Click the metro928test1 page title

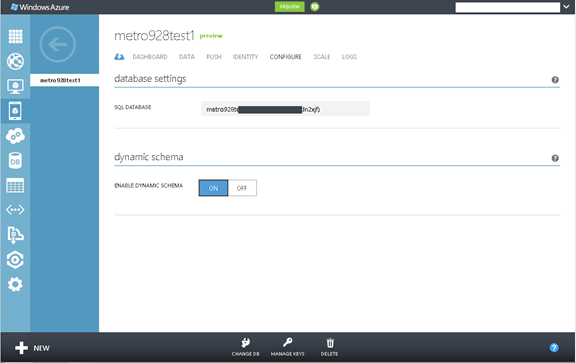pyautogui.click(x=154, y=36)
